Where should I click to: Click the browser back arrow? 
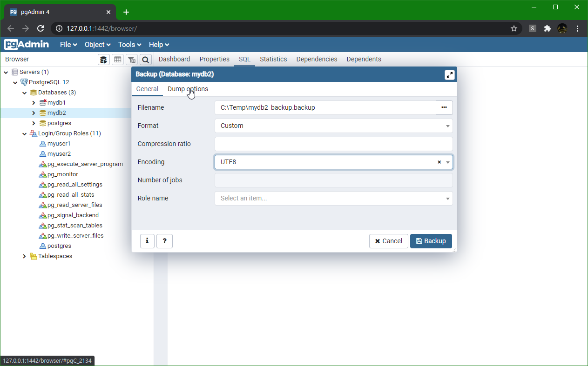tap(11, 28)
